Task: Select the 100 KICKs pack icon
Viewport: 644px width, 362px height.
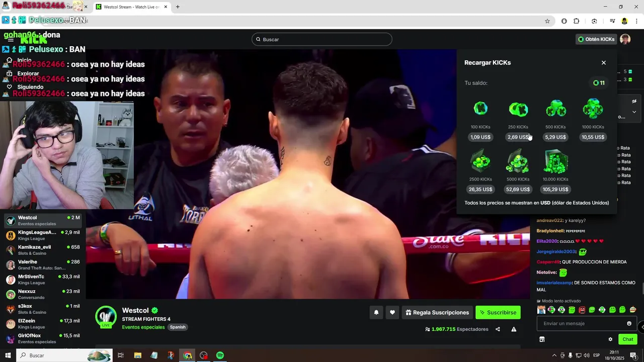Action: 480,109
